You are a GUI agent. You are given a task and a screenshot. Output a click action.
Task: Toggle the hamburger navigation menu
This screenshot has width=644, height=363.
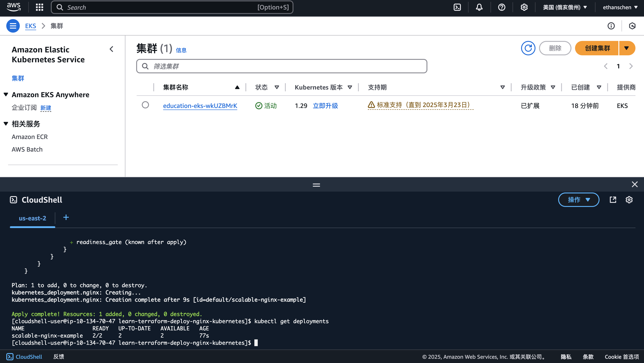13,26
